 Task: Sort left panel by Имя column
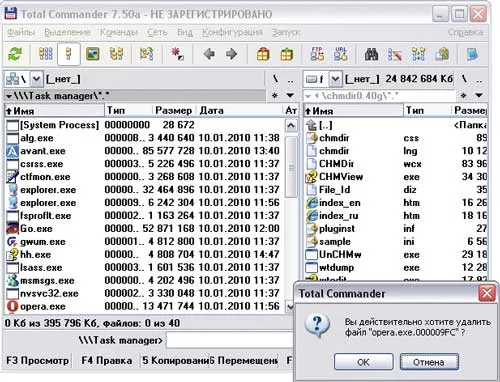click(55, 110)
